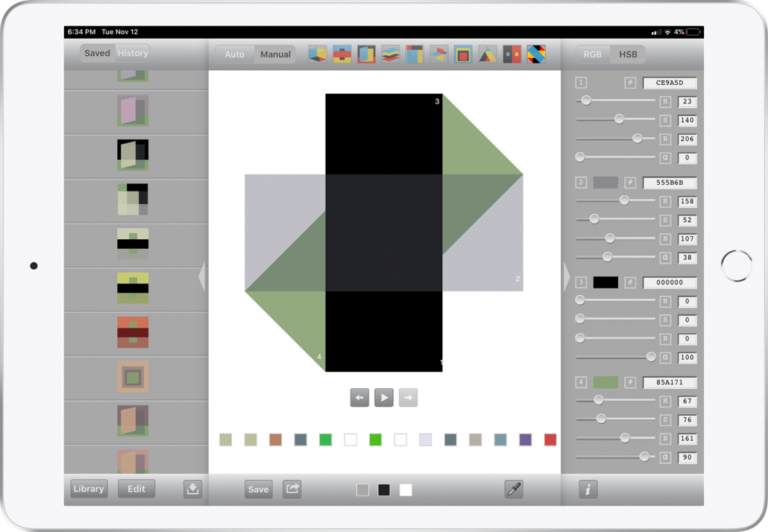Step back with the left arrow button
768x532 pixels.
(x=359, y=397)
